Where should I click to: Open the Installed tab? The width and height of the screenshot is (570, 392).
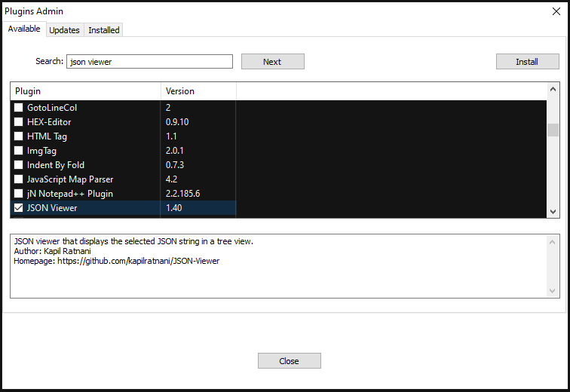pos(103,30)
